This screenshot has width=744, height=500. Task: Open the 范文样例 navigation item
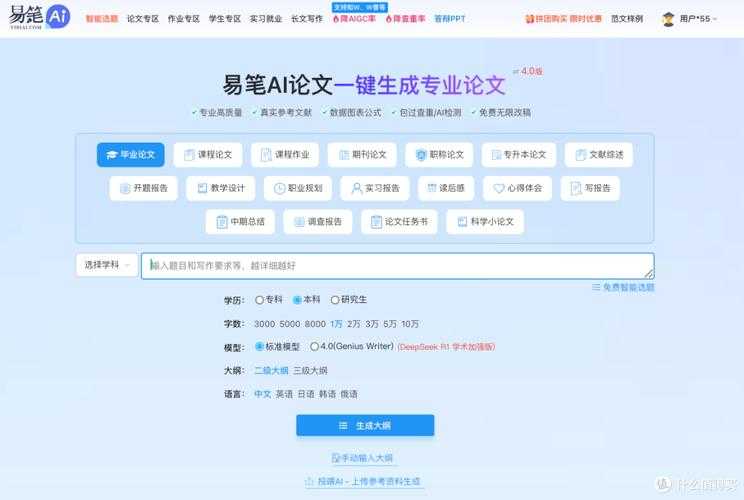[x=627, y=19]
